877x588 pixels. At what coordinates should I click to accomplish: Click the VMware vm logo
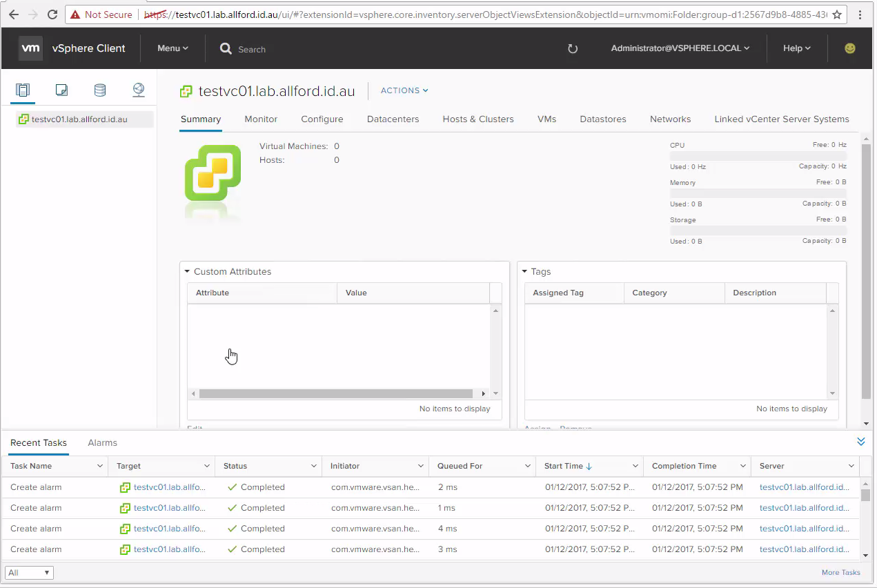[31, 48]
